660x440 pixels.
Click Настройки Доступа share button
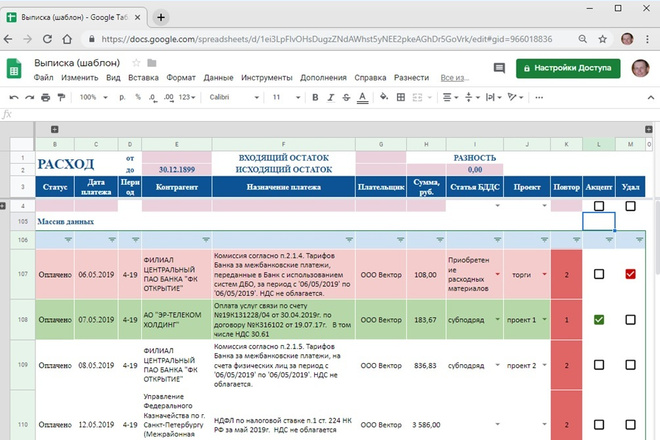568,68
